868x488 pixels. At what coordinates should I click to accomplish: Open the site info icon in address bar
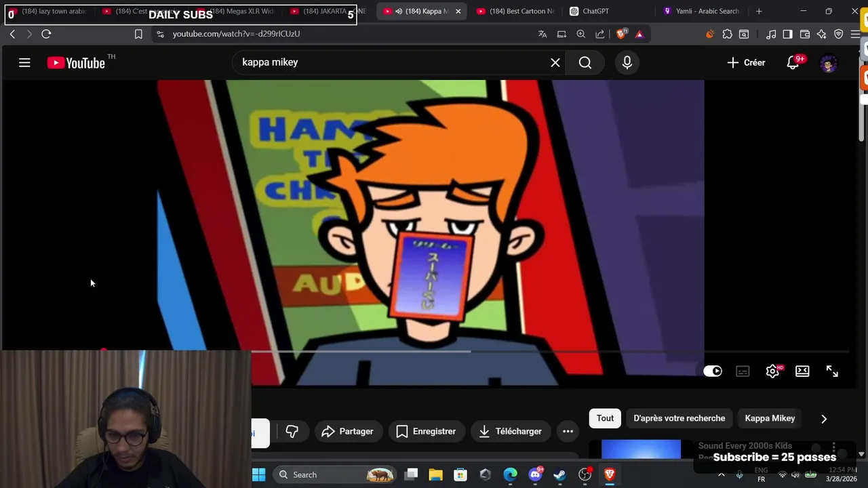[160, 34]
